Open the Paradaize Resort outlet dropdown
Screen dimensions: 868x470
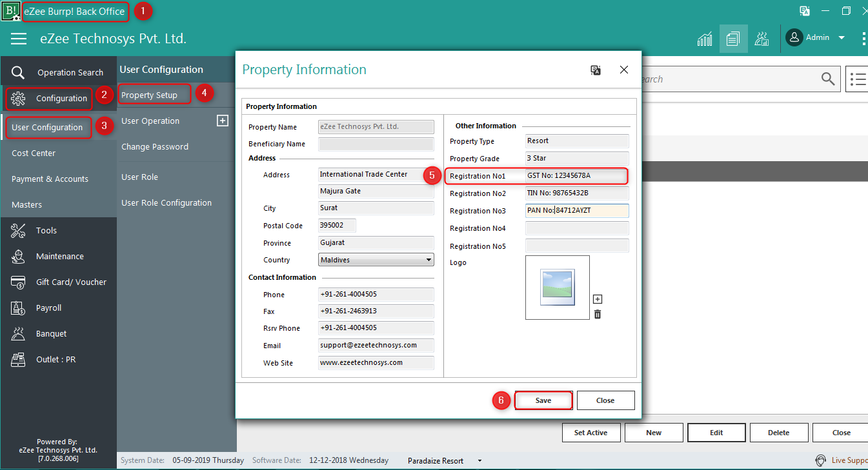click(479, 461)
